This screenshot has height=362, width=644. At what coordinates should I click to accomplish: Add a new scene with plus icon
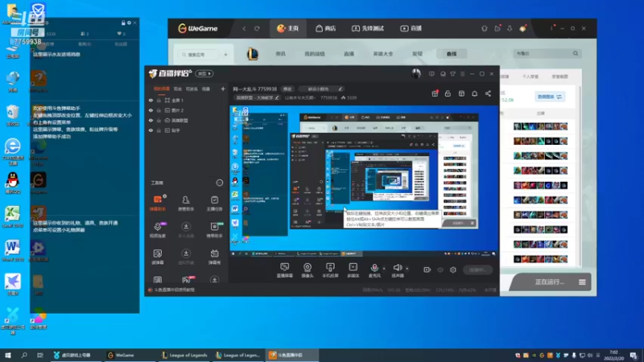(x=223, y=88)
